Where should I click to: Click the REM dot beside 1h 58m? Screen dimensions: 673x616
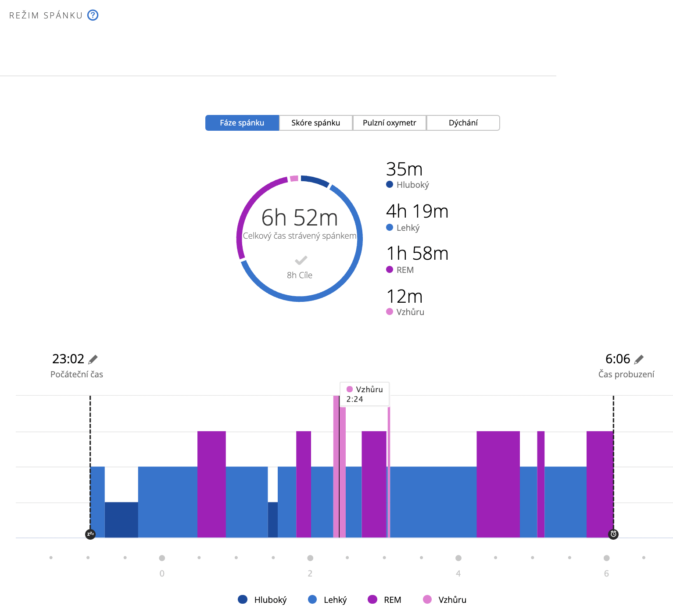point(390,270)
